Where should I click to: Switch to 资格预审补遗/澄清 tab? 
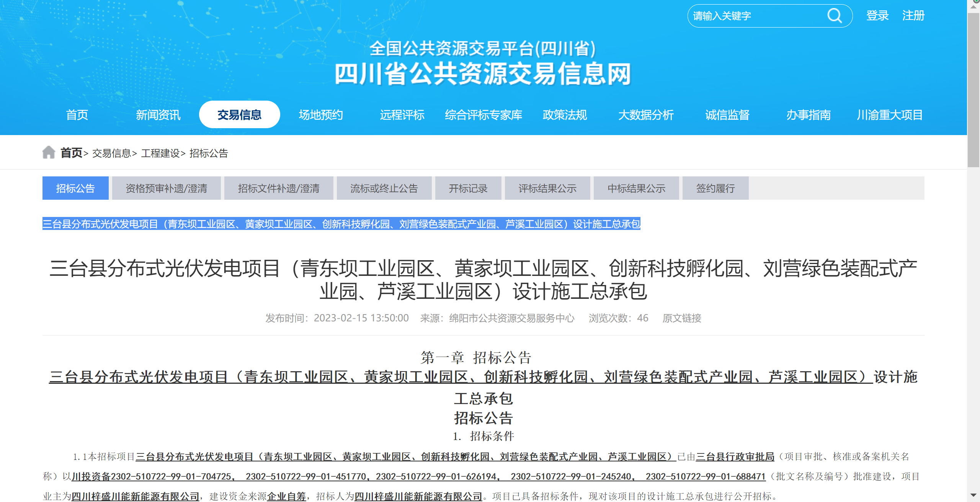click(x=166, y=188)
